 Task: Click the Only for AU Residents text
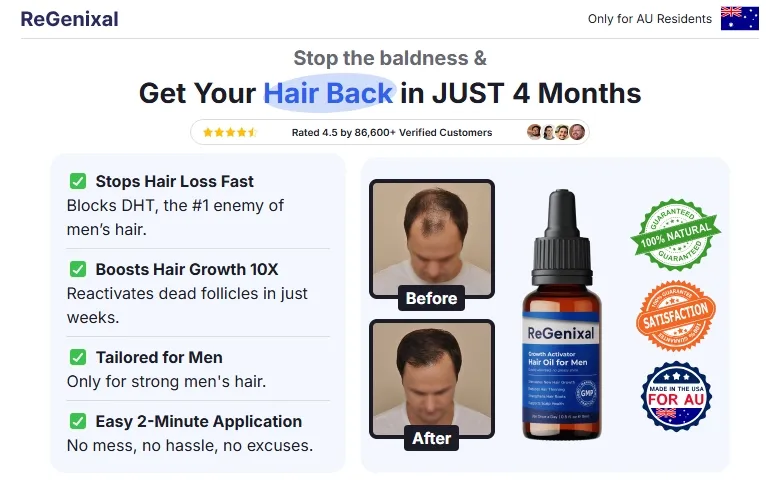650,19
